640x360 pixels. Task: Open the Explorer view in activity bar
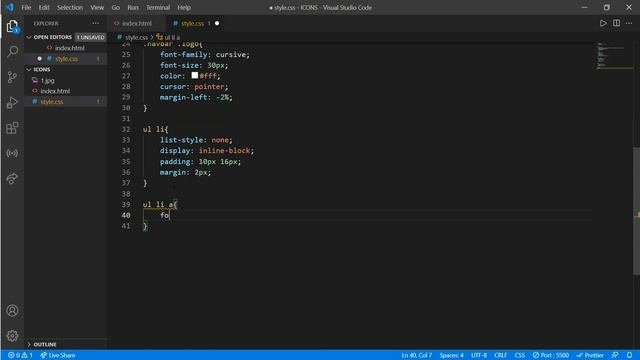pos(12,27)
